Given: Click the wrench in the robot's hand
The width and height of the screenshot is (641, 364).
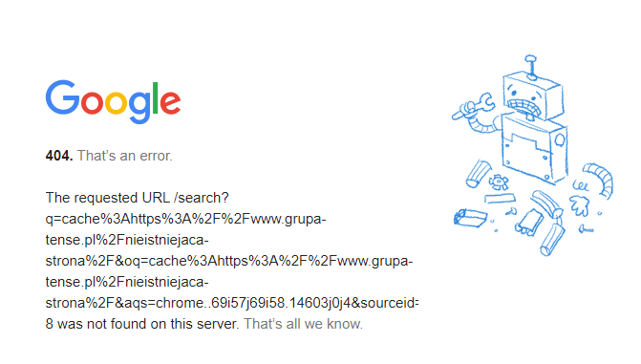Looking at the screenshot, I should 474,107.
